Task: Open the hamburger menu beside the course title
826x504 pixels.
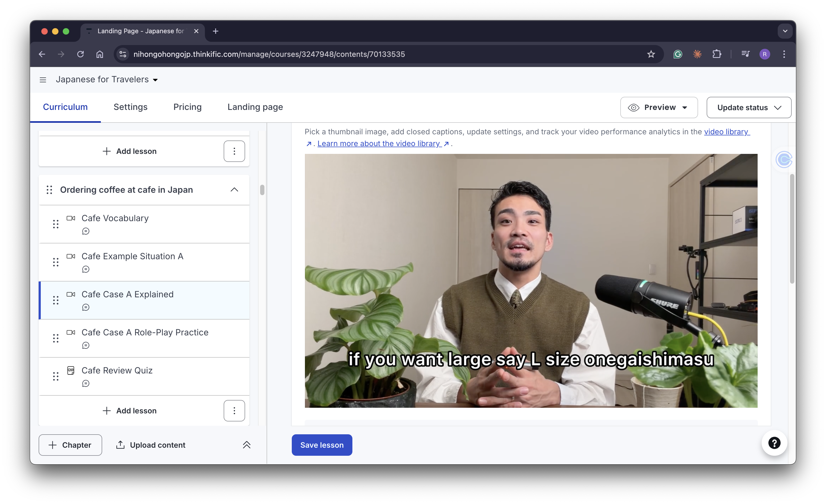Action: (x=43, y=80)
